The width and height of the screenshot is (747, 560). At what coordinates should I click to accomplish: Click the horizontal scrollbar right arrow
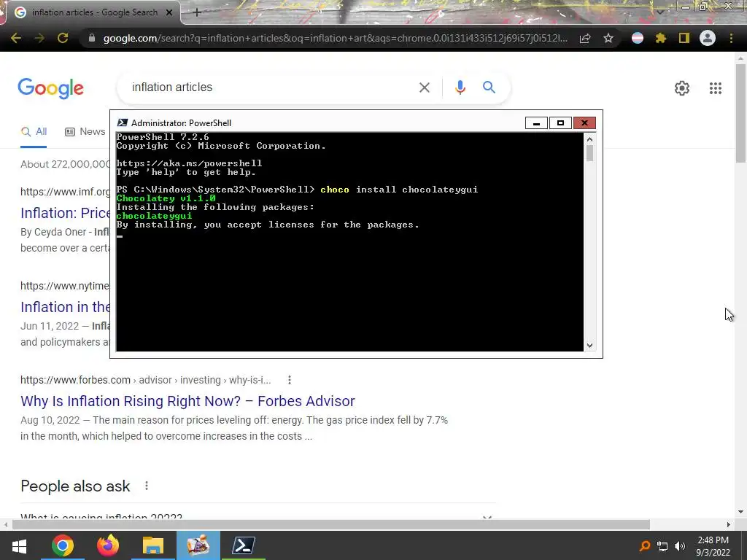coord(729,525)
